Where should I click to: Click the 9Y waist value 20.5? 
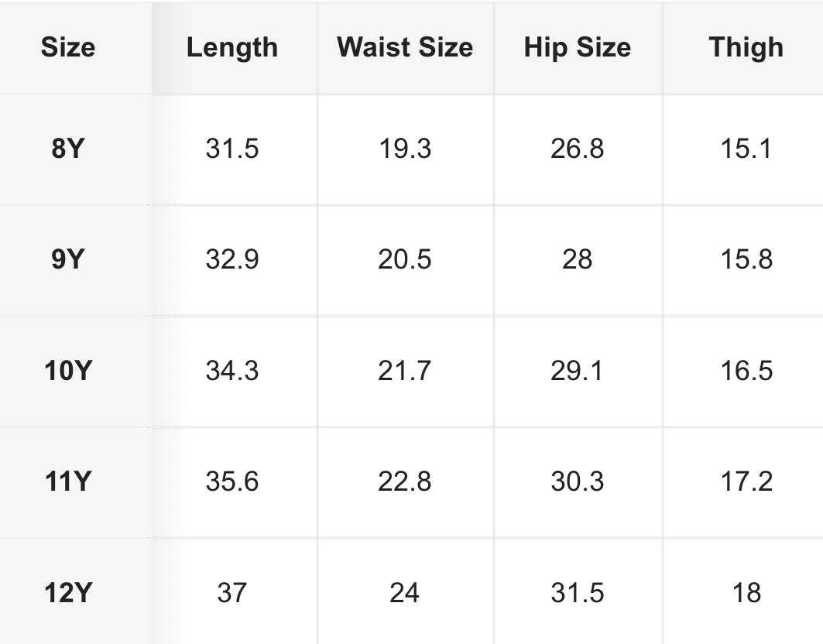point(405,259)
